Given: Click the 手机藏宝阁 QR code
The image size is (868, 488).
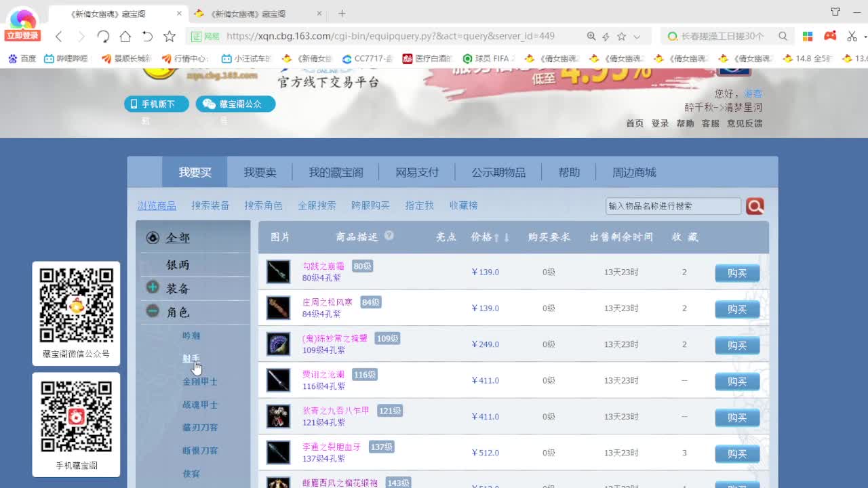Looking at the screenshot, I should 76,418.
